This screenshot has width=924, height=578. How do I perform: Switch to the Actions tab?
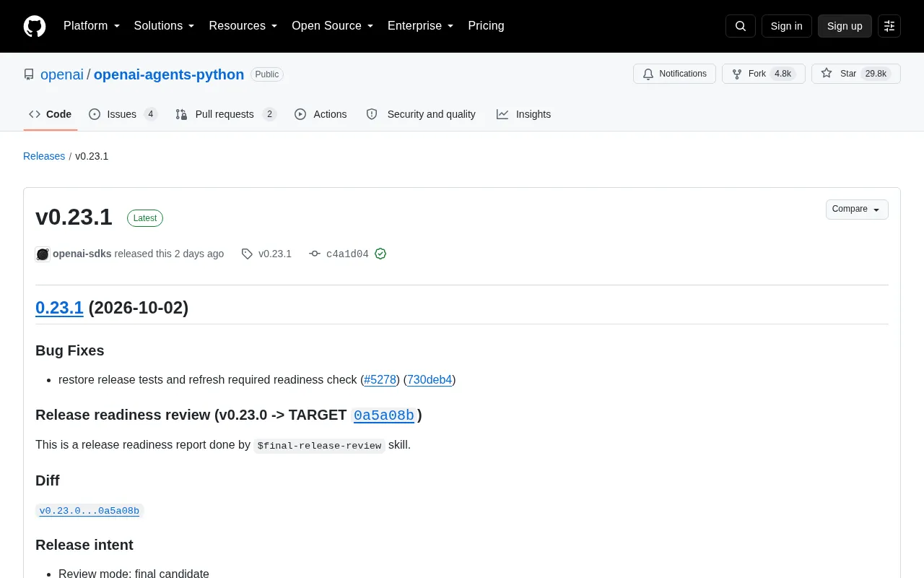point(321,114)
